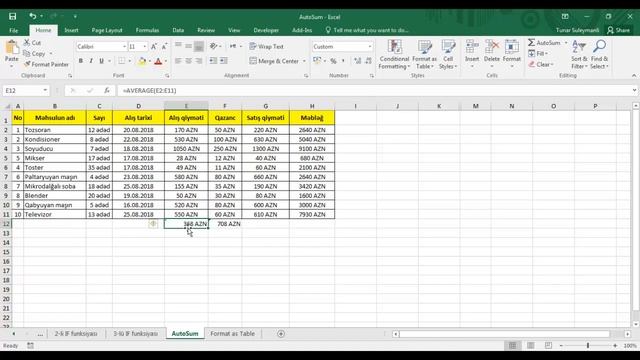Open the File menu
This screenshot has width=640, height=360.
[x=13, y=30]
